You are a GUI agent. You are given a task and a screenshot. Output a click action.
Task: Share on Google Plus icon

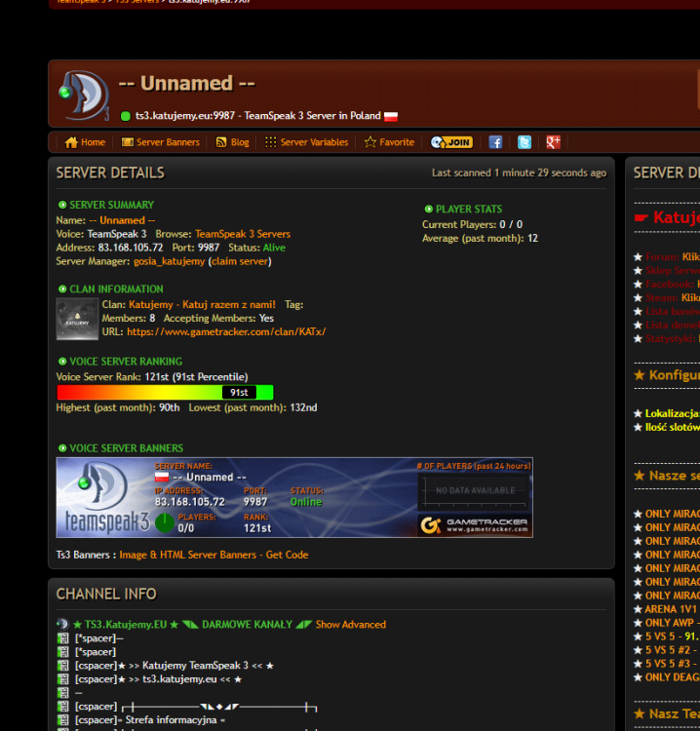click(x=553, y=142)
